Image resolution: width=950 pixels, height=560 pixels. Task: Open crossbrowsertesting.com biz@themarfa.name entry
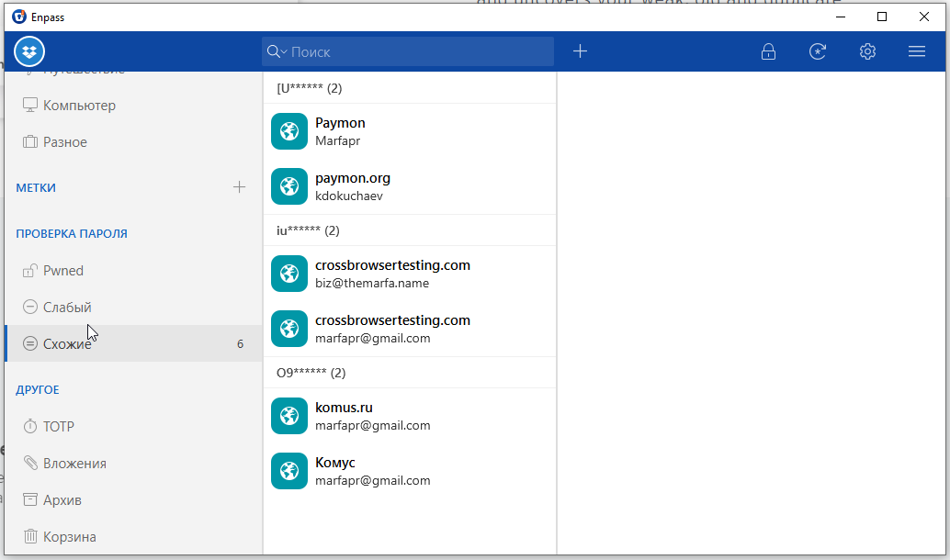[410, 274]
